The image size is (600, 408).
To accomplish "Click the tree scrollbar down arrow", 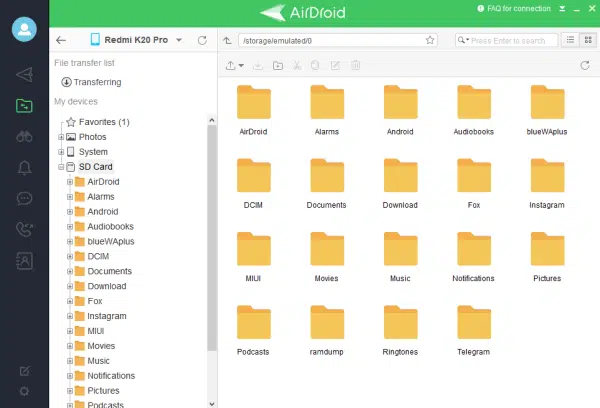I will 212,403.
